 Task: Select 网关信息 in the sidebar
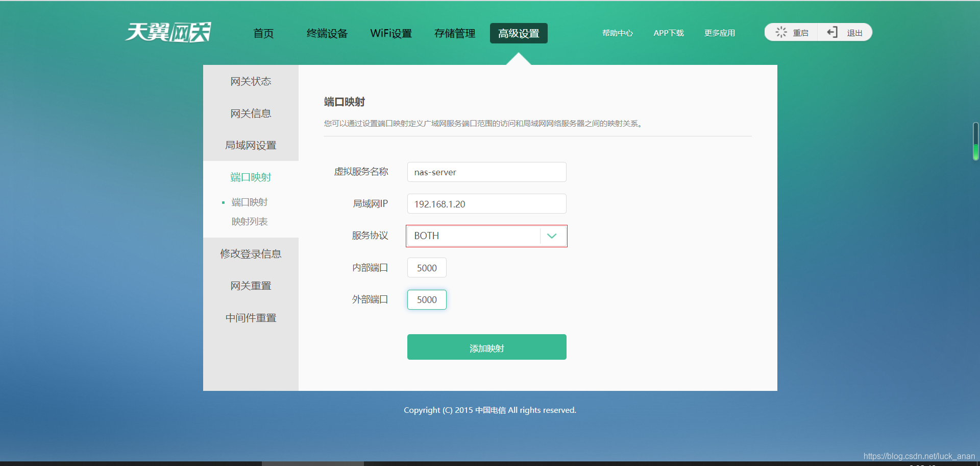(x=251, y=113)
